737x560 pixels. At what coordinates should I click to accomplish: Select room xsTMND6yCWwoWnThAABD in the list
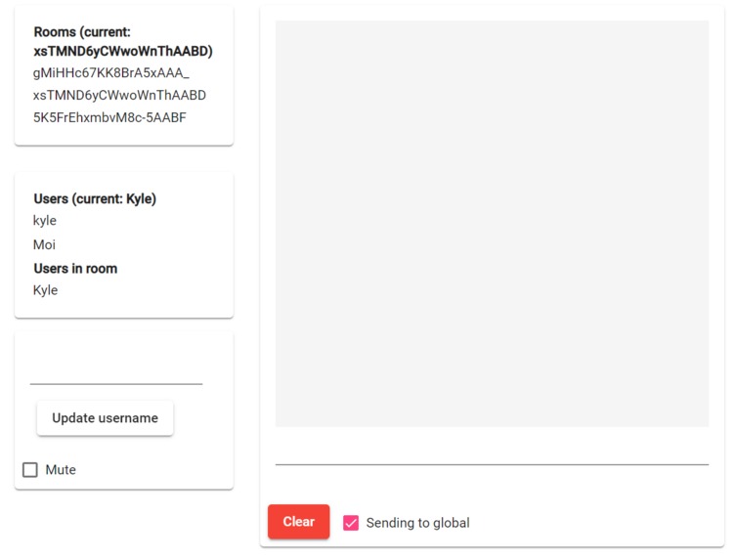pyautogui.click(x=119, y=96)
